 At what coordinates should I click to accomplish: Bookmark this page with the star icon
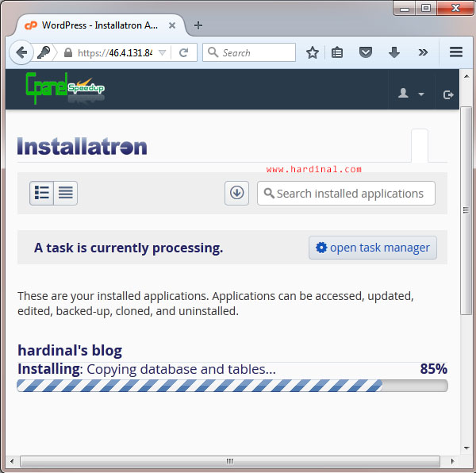click(x=312, y=53)
